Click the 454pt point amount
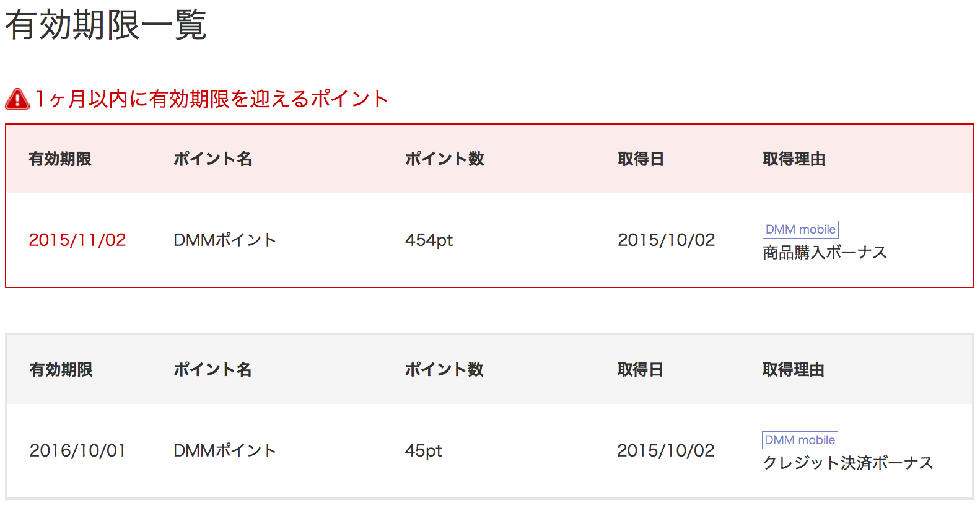The width and height of the screenshot is (980, 508). pos(429,240)
